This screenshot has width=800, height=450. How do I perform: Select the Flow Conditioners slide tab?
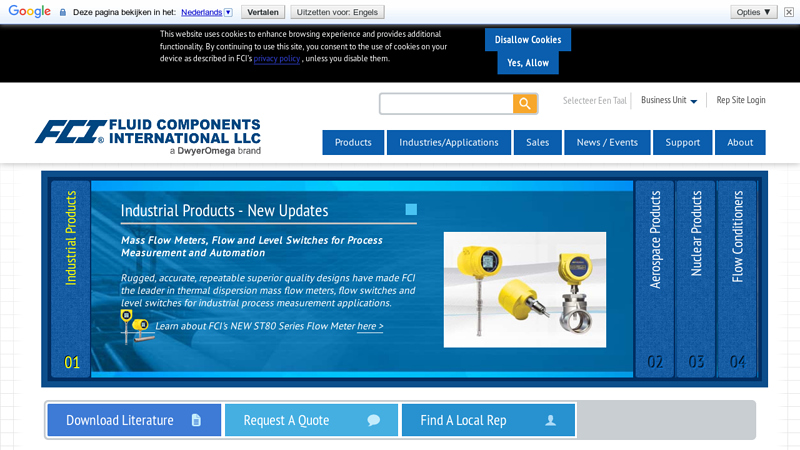[737, 279]
